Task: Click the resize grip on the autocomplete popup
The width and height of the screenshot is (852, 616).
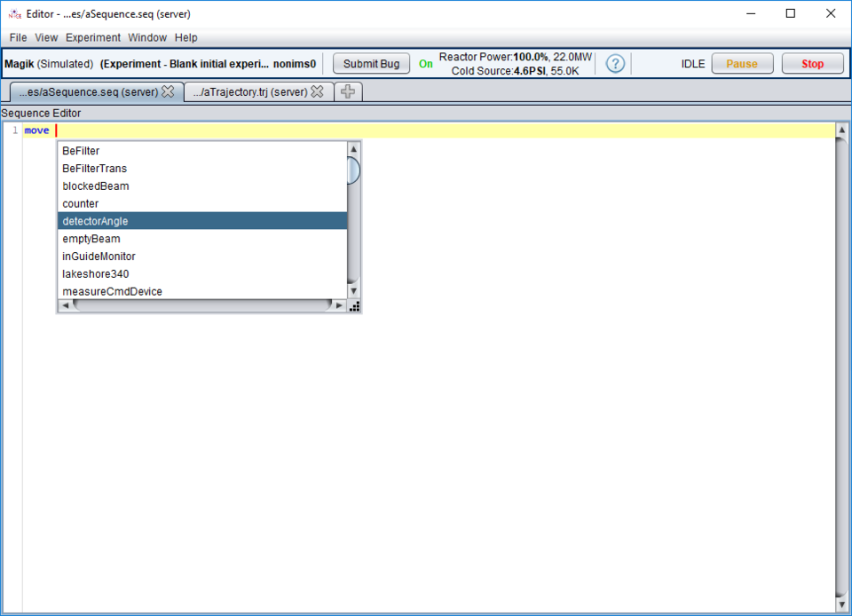Action: pyautogui.click(x=355, y=307)
